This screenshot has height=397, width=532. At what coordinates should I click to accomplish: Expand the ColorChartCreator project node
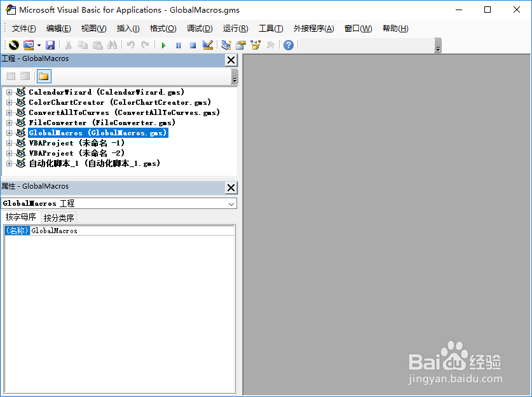click(9, 102)
